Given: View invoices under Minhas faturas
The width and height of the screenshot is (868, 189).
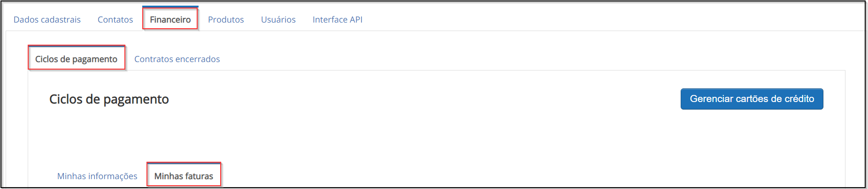Looking at the screenshot, I should click(184, 176).
